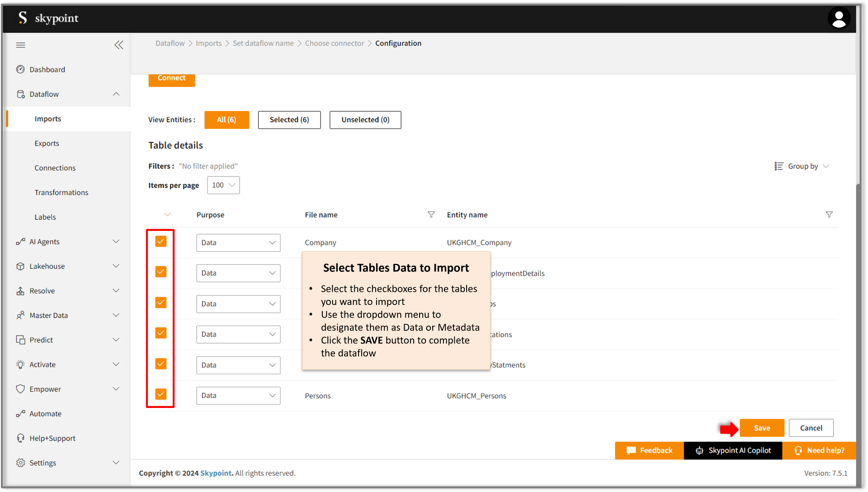This screenshot has width=868, height=492.
Task: Click the AI Agents icon in sidebar
Action: pos(20,241)
